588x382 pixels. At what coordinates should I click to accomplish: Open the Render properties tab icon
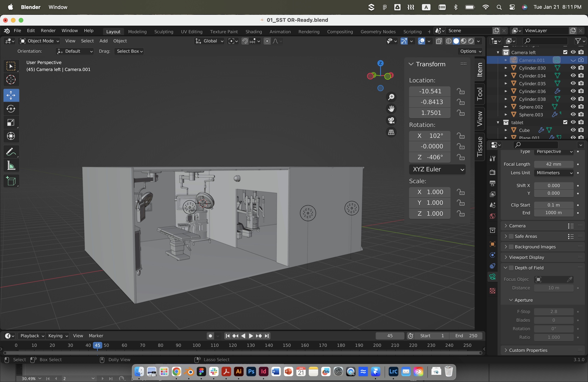click(x=492, y=172)
